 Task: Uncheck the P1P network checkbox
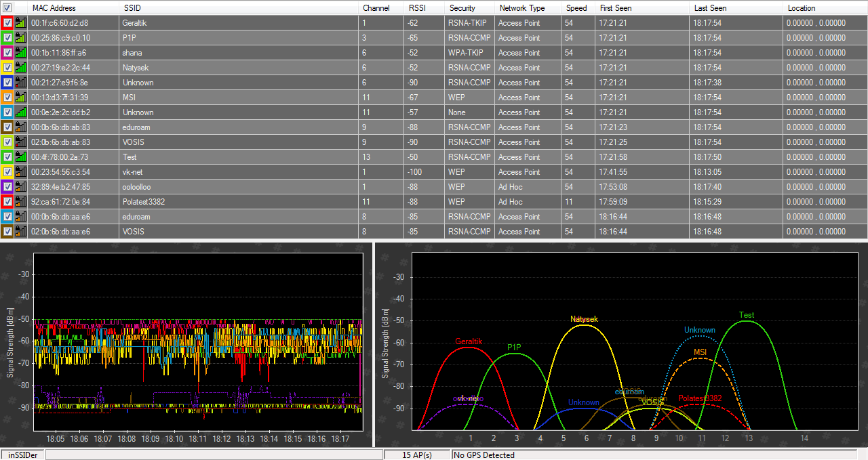tap(7, 37)
